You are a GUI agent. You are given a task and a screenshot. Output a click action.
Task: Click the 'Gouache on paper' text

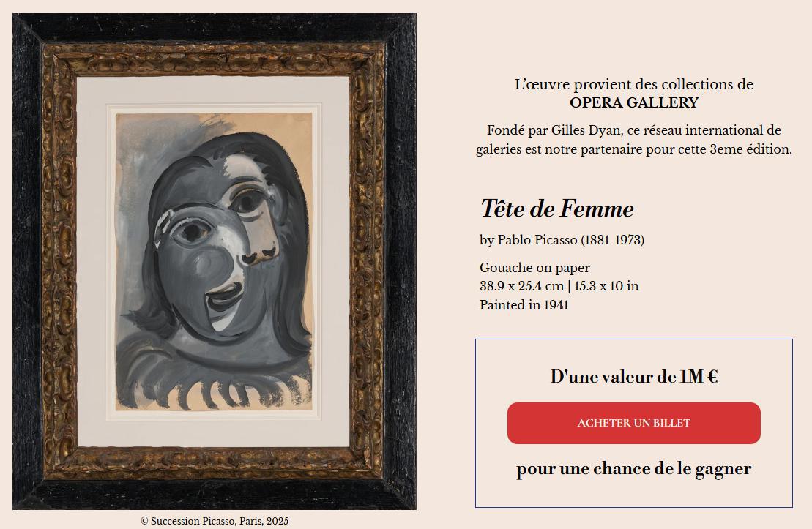534,268
